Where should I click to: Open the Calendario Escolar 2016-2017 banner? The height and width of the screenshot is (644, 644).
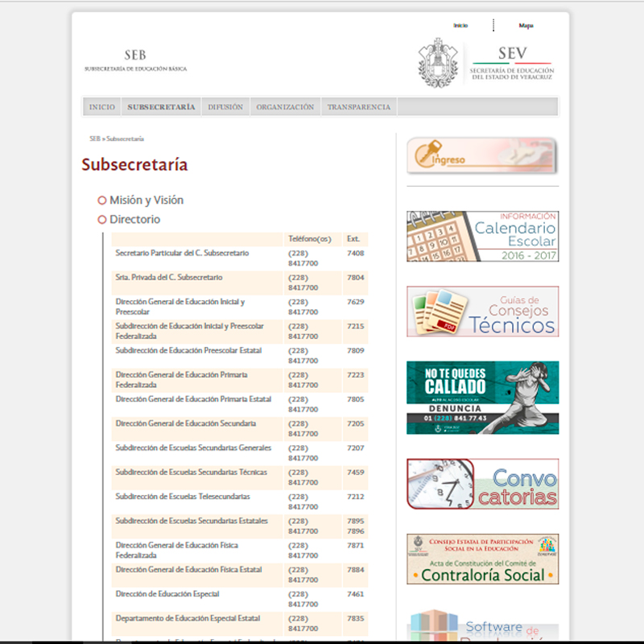481,236
